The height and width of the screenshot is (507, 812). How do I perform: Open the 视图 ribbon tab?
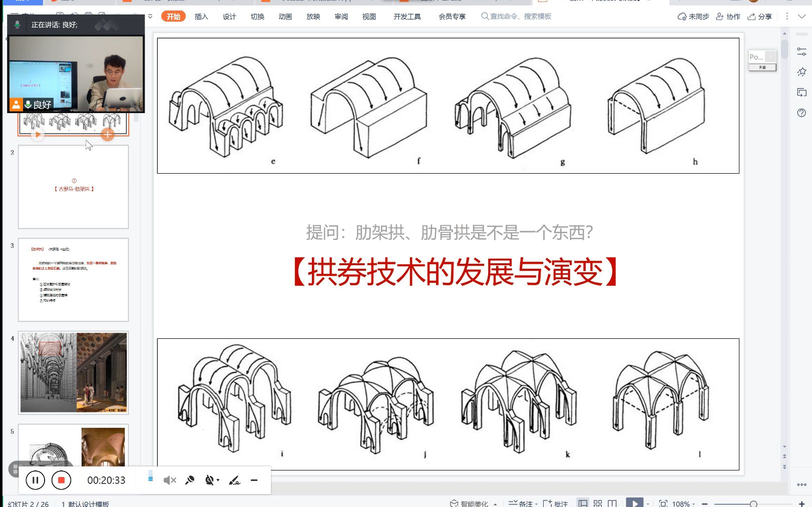[x=369, y=17]
